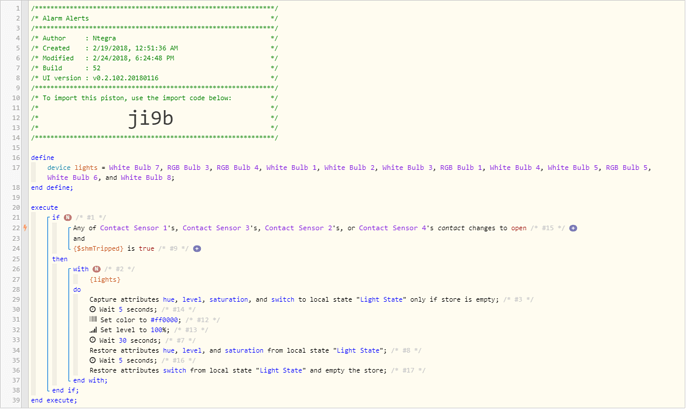Click "Light State" on Restore line 34

pyautogui.click(x=358, y=351)
